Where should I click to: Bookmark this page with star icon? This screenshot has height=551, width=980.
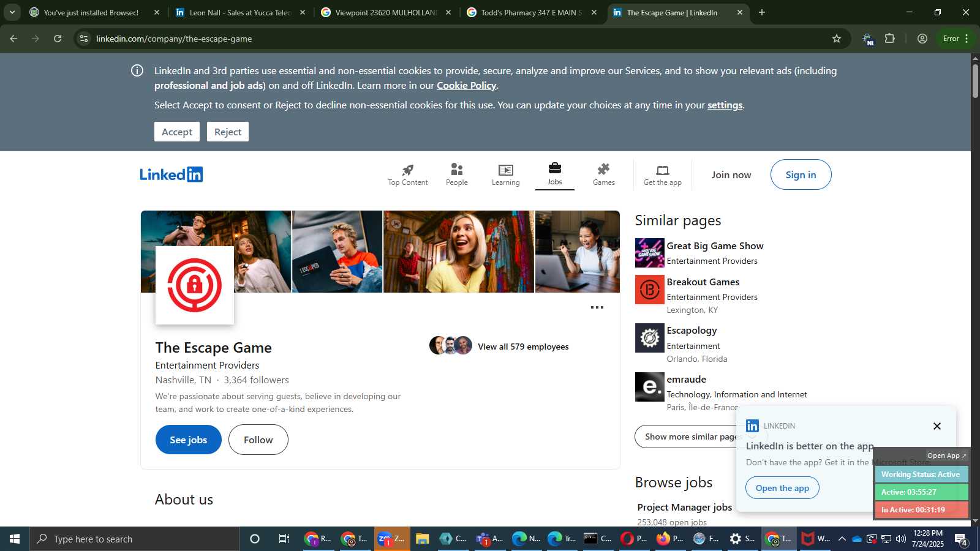point(837,39)
